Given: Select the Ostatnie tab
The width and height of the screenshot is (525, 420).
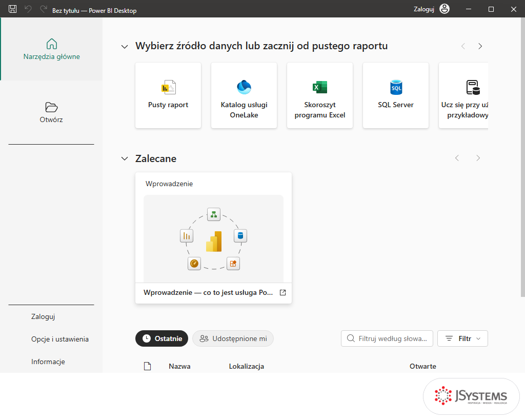Looking at the screenshot, I should pos(161,338).
